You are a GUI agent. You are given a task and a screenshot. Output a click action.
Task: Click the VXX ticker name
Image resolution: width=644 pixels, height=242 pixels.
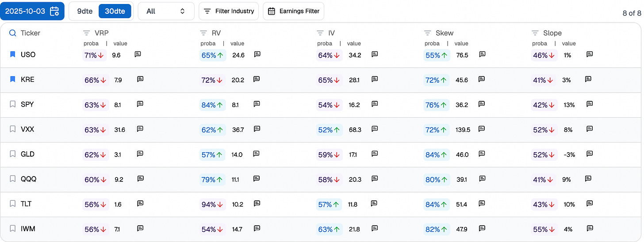click(x=27, y=129)
